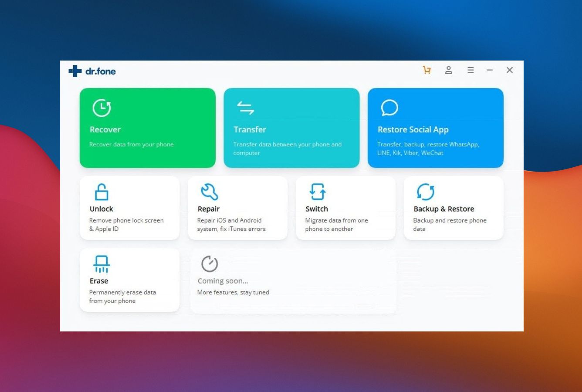
Task: Click 'Repair iOS and Android system' description
Action: click(231, 225)
